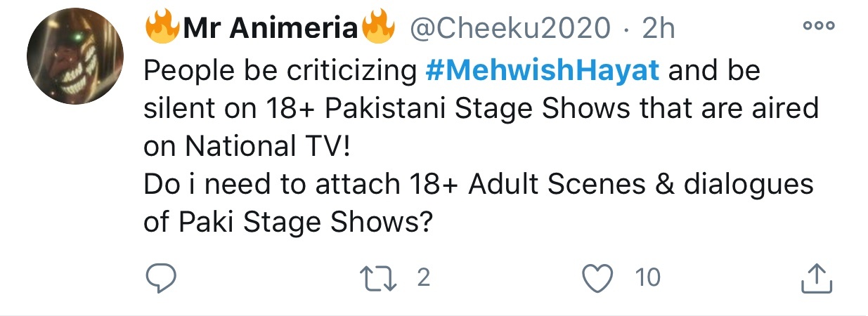Open the three-dot more options menu
Screen dimensions: 868x316
[817, 27]
